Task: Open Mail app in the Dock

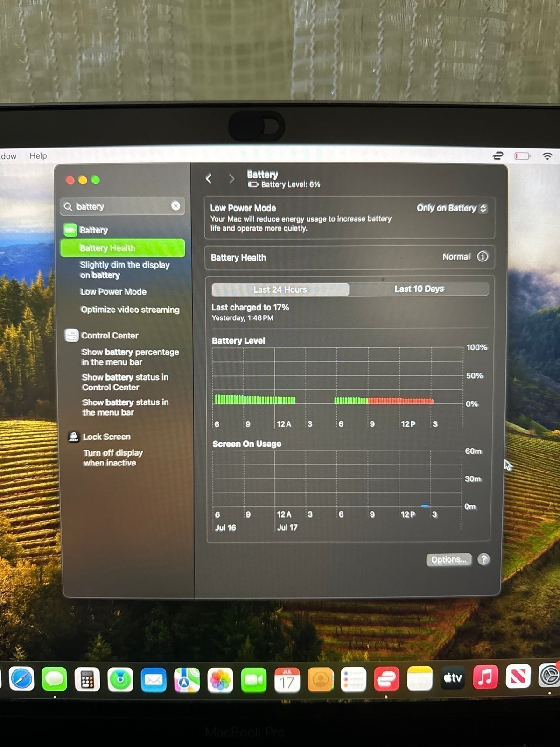Action: [x=154, y=680]
